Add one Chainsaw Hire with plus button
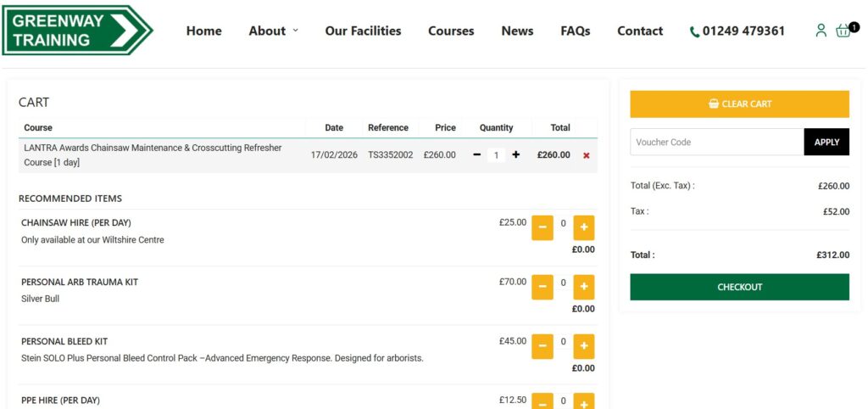The image size is (868, 409). tap(584, 227)
